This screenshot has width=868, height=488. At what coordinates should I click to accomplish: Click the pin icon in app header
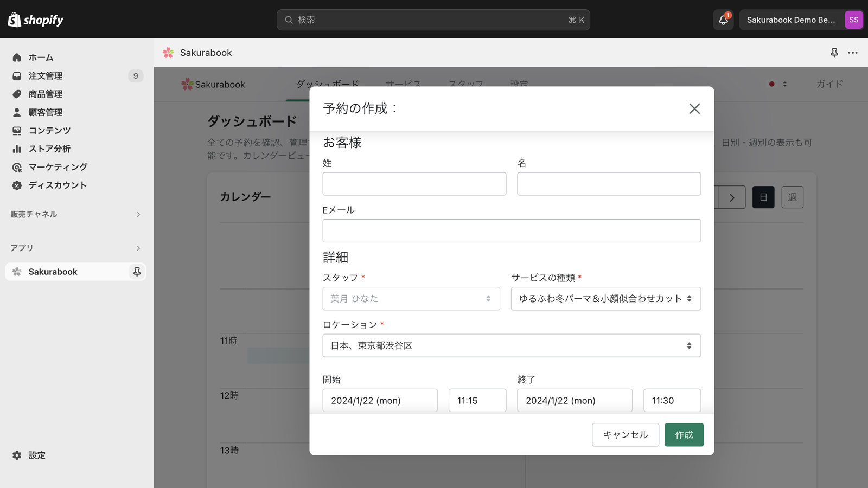pyautogui.click(x=834, y=53)
